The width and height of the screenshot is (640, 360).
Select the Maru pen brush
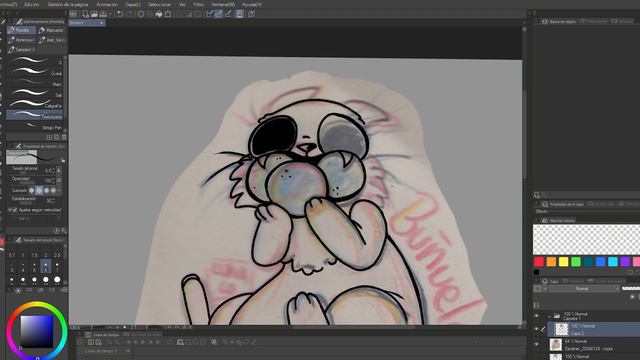pos(35,83)
